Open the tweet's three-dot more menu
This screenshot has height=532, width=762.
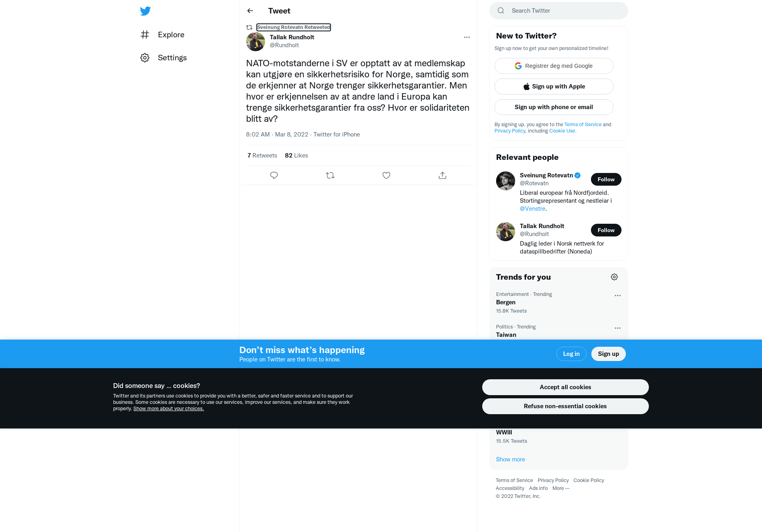[x=467, y=37]
